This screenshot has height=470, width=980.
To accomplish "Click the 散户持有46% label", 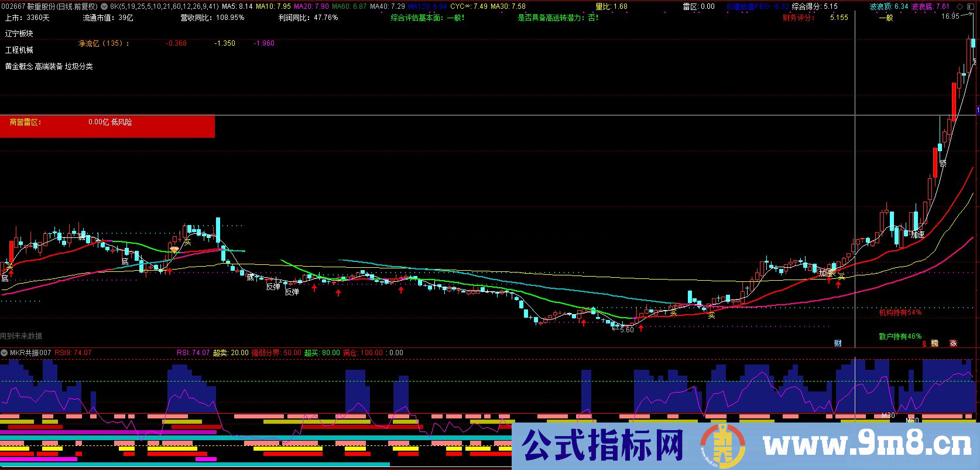I will [x=900, y=336].
